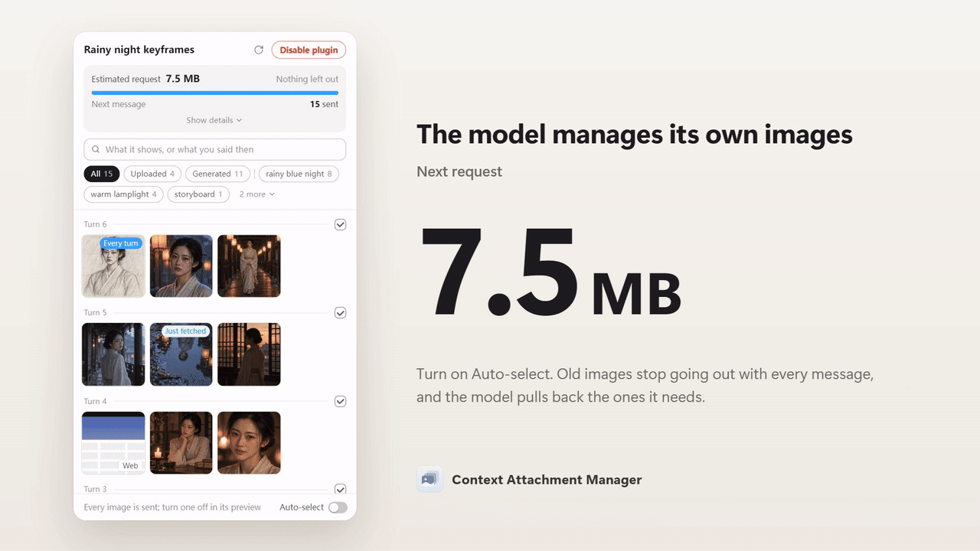Select the Generated 11 filter chip
980x551 pixels.
[218, 174]
